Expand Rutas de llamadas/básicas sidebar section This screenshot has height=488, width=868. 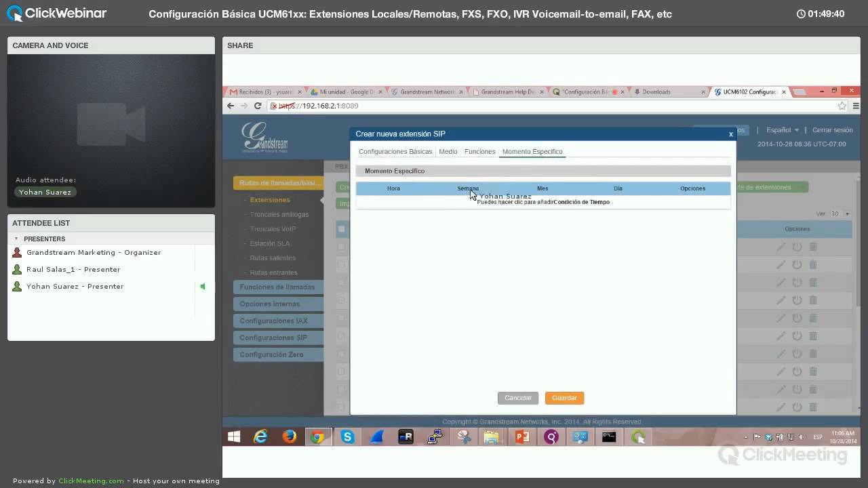pos(278,183)
